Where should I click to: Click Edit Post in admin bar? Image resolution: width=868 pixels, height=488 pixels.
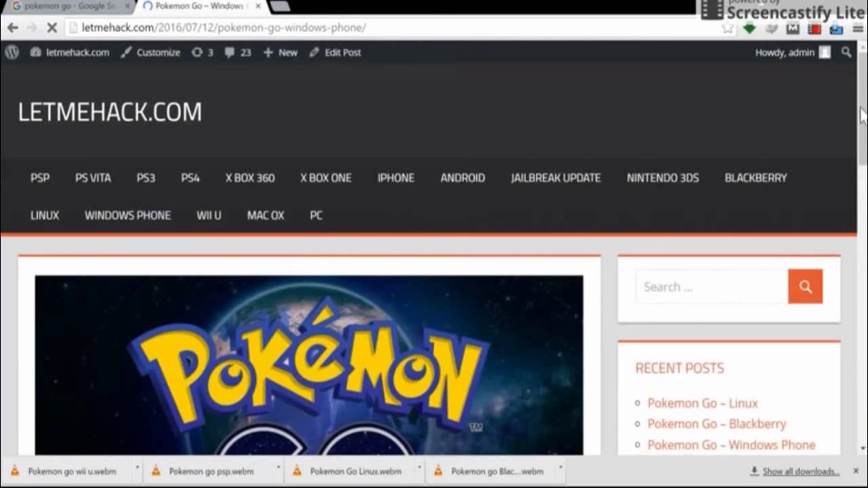(335, 52)
